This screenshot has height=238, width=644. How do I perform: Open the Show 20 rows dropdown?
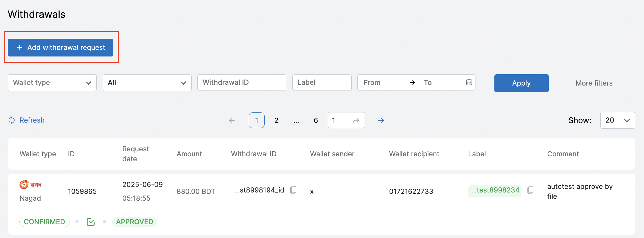point(617,120)
